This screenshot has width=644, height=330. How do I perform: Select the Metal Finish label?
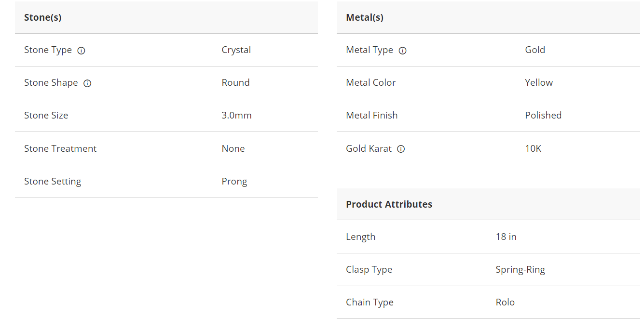[x=371, y=116]
